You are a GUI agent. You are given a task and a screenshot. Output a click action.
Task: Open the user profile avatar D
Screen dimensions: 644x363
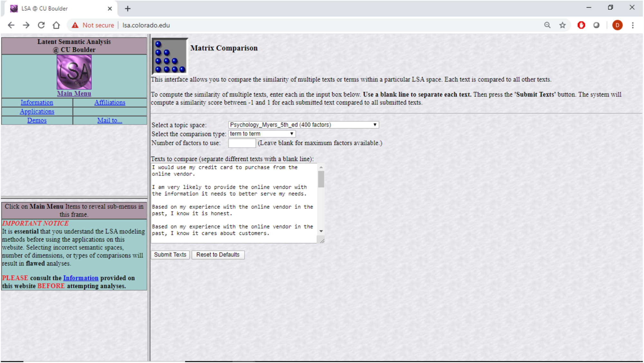(x=617, y=25)
